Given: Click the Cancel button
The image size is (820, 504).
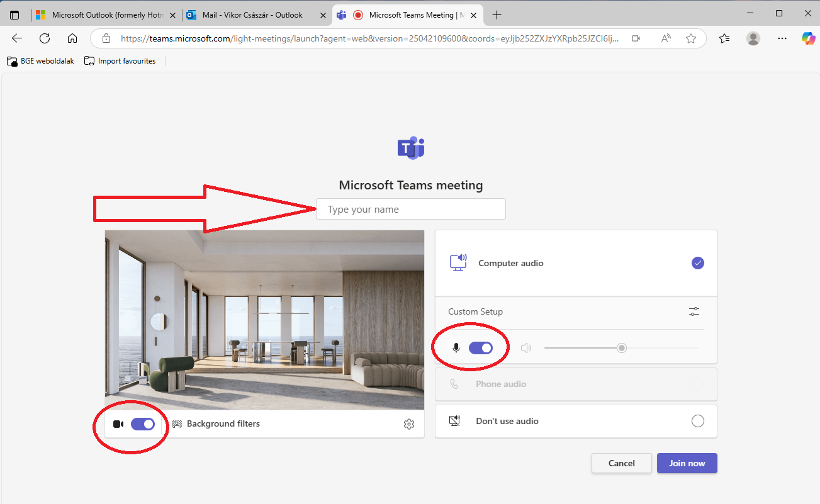Looking at the screenshot, I should tap(622, 463).
